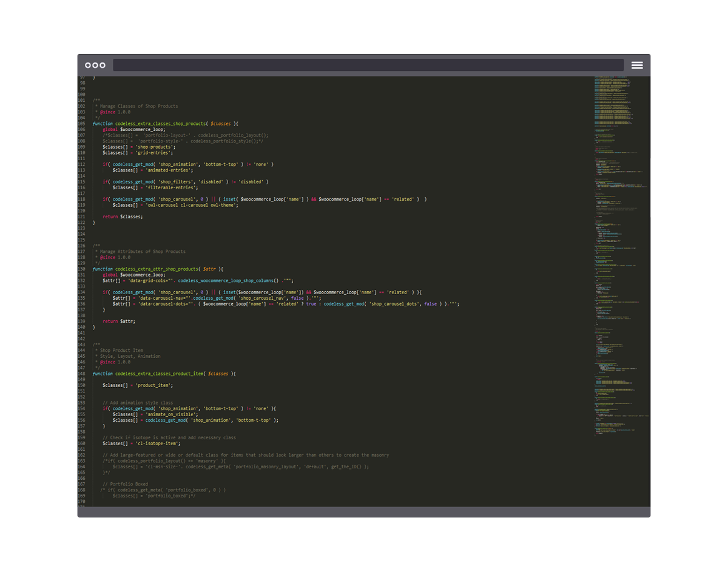728x583 pixels.
Task: Click line number 105 in gutter
Action: (x=82, y=124)
